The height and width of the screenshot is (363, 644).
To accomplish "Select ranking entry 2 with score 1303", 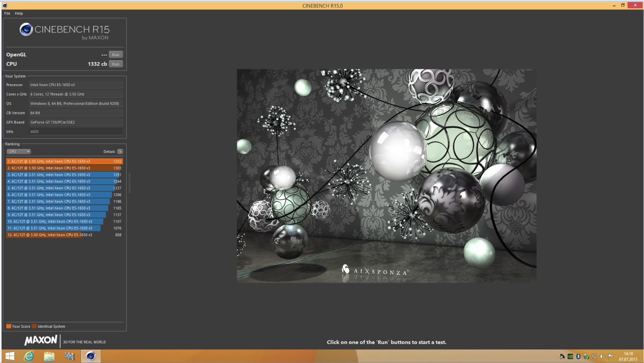I will [x=64, y=168].
